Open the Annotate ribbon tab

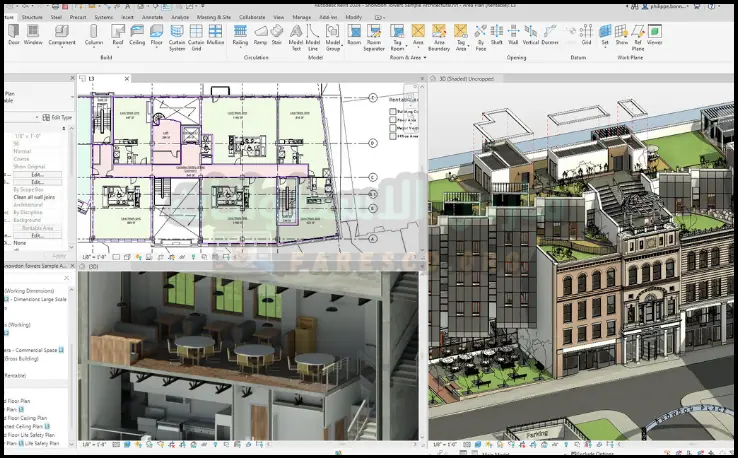154,17
